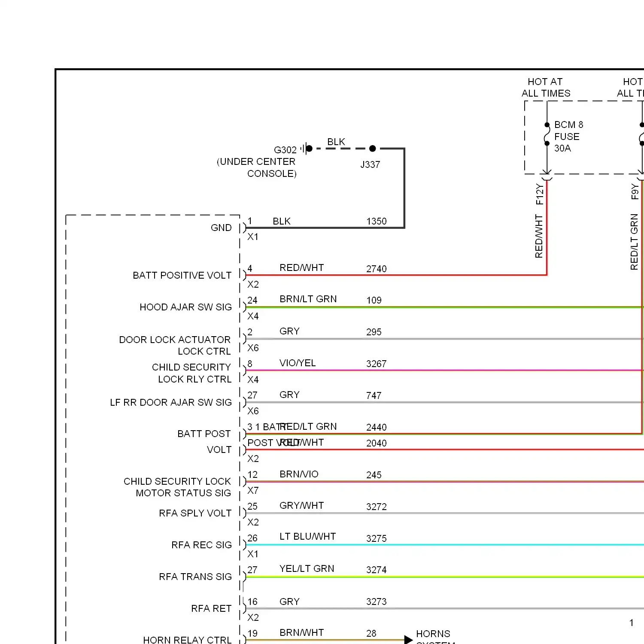This screenshot has height=644, width=644.
Task: Select DOOR LOCK ACTUATOR LOCK CTRL label
Action: (x=175, y=345)
